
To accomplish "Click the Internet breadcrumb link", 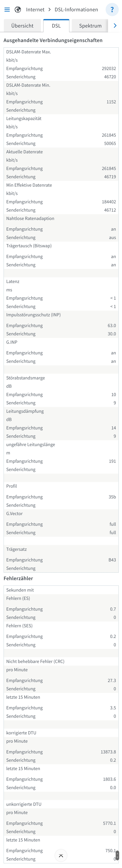I will click(35, 9).
